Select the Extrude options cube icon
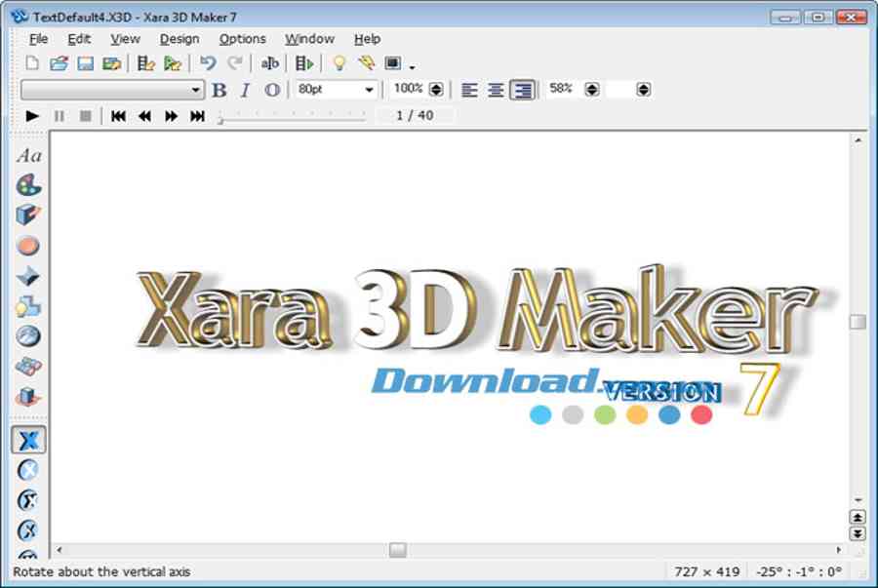The image size is (878, 588). pyautogui.click(x=28, y=215)
